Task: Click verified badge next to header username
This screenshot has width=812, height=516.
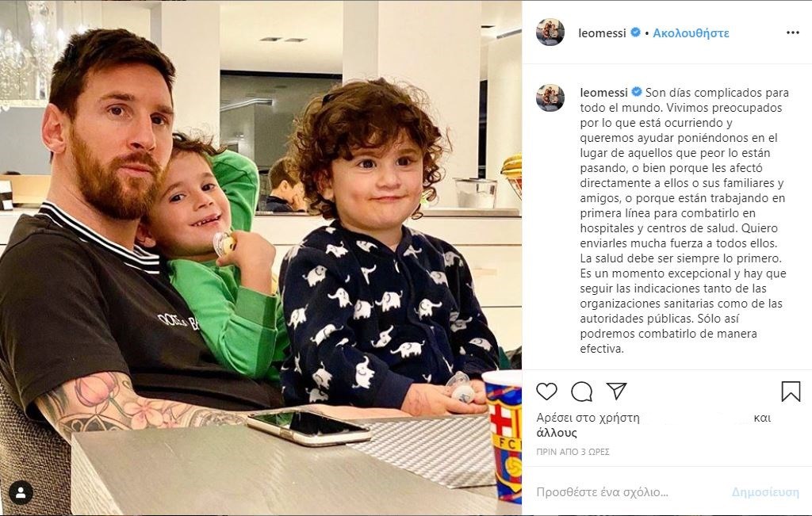Action: point(635,32)
